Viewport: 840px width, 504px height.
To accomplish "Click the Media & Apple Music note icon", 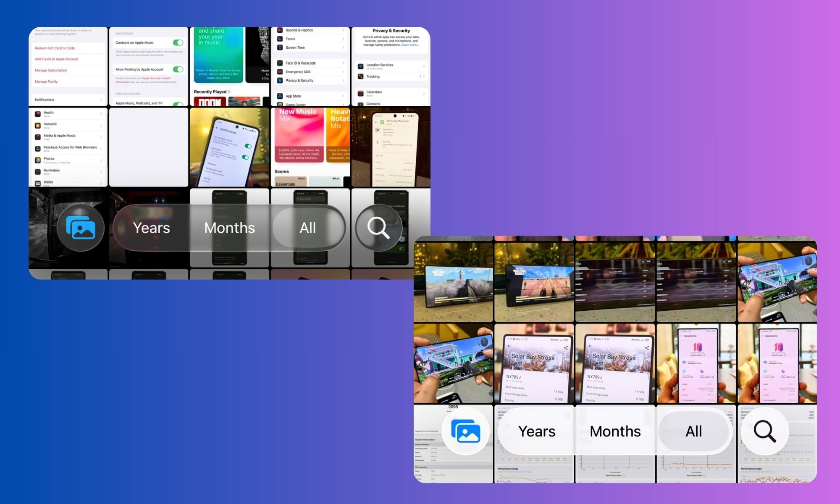I will [x=38, y=137].
